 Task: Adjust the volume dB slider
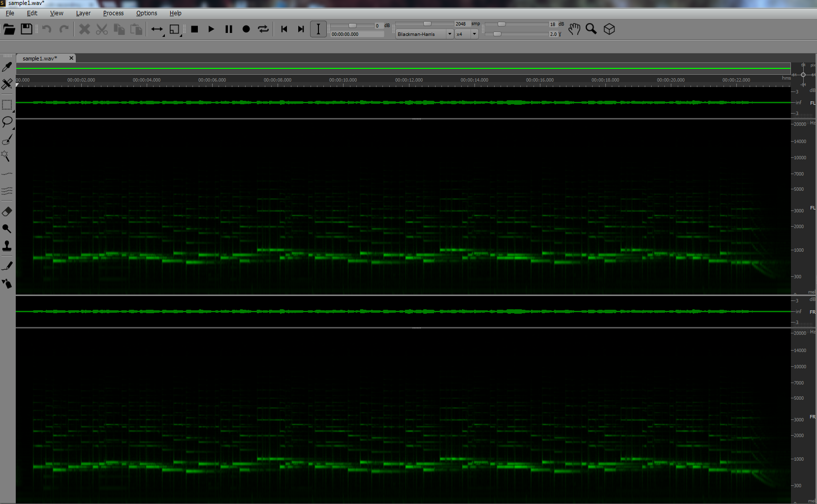tap(352, 25)
